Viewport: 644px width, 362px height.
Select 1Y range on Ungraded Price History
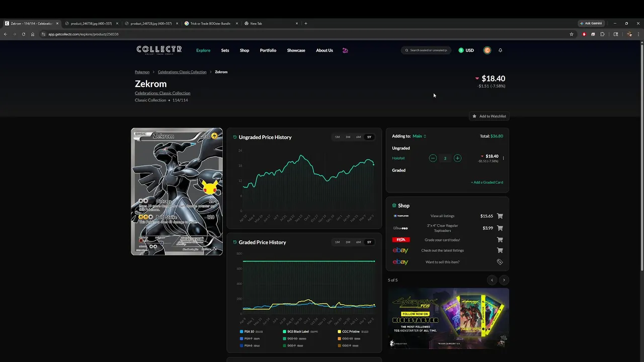369,137
